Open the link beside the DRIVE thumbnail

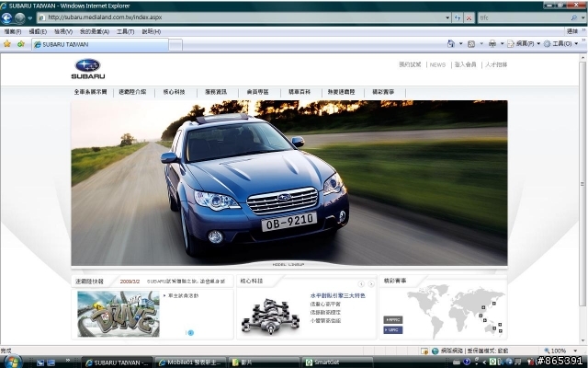point(181,295)
